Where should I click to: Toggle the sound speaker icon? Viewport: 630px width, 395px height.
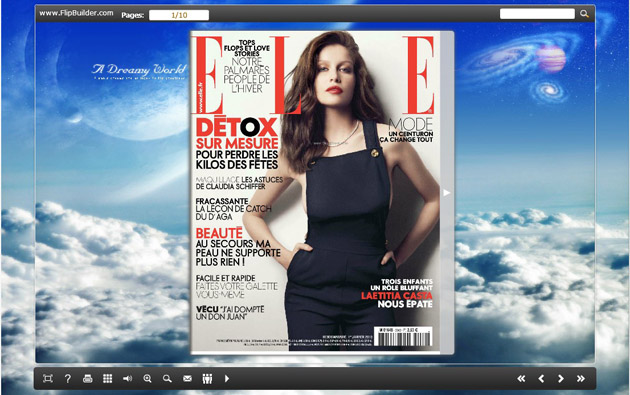(x=127, y=379)
